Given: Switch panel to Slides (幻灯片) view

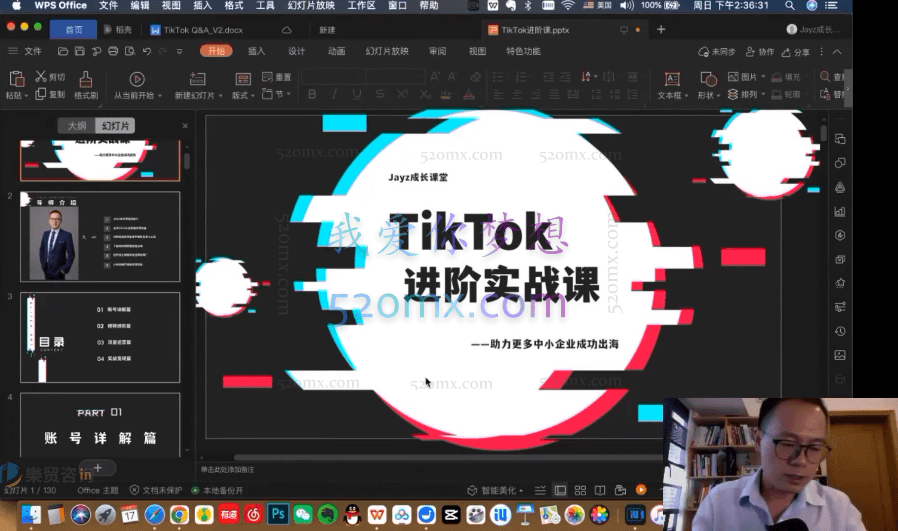Looking at the screenshot, I should coord(115,125).
